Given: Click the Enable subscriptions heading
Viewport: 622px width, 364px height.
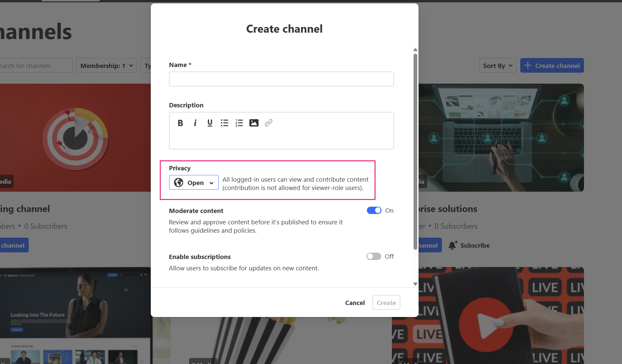Looking at the screenshot, I should pyautogui.click(x=200, y=257).
